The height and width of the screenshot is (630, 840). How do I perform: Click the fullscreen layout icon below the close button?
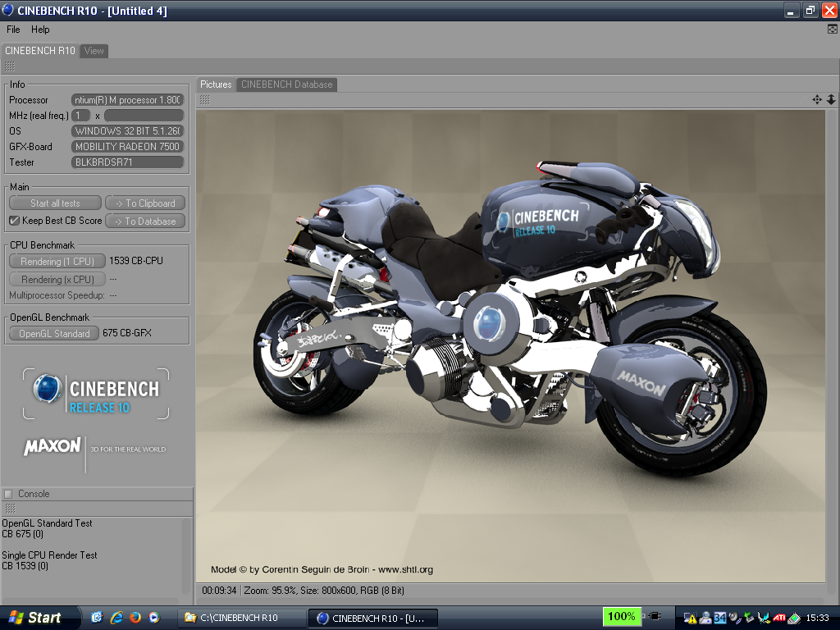coord(833,30)
